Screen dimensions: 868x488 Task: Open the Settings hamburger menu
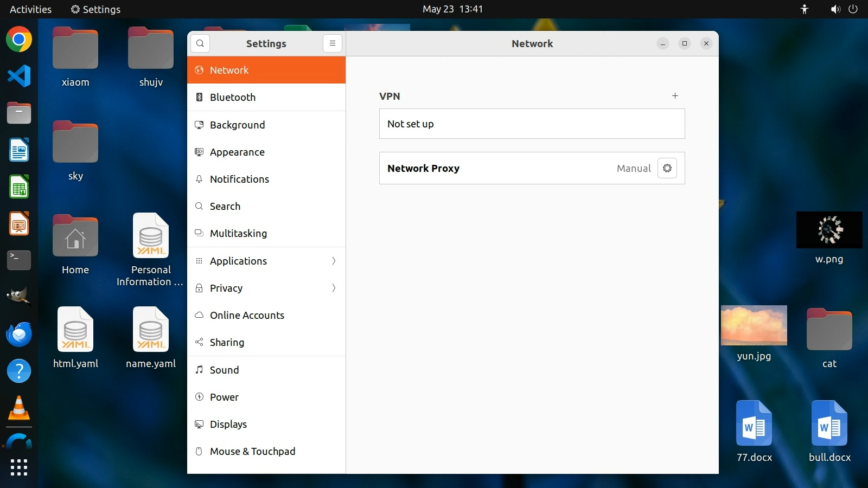333,43
